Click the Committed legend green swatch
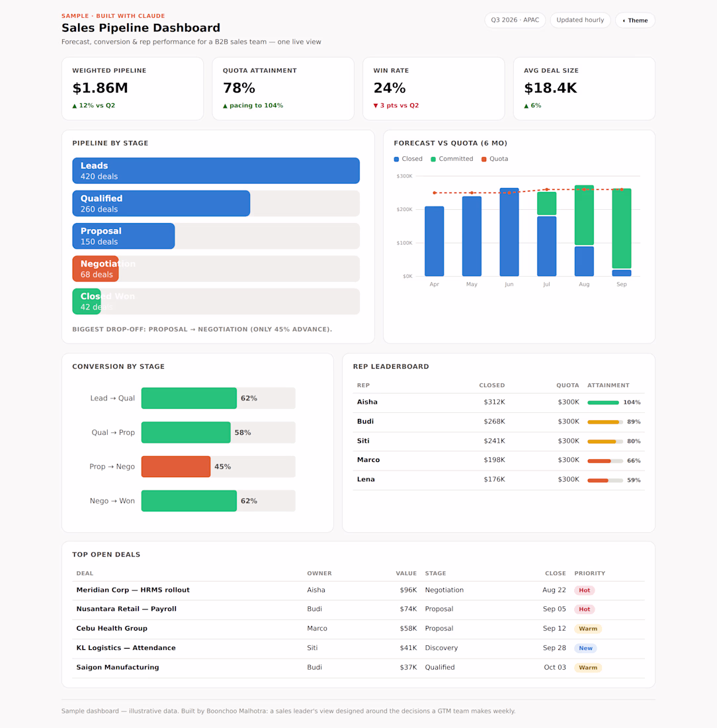Screen dimensions: 717x728 433,159
